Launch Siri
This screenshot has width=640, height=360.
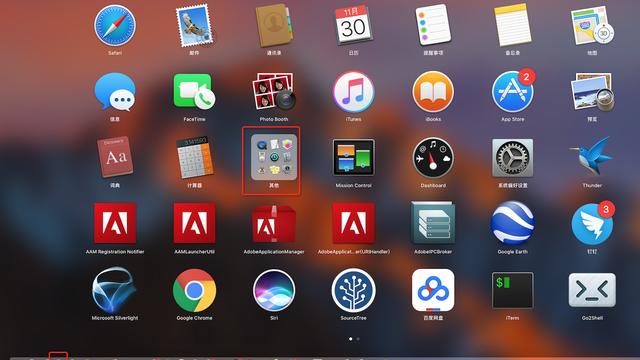(274, 290)
